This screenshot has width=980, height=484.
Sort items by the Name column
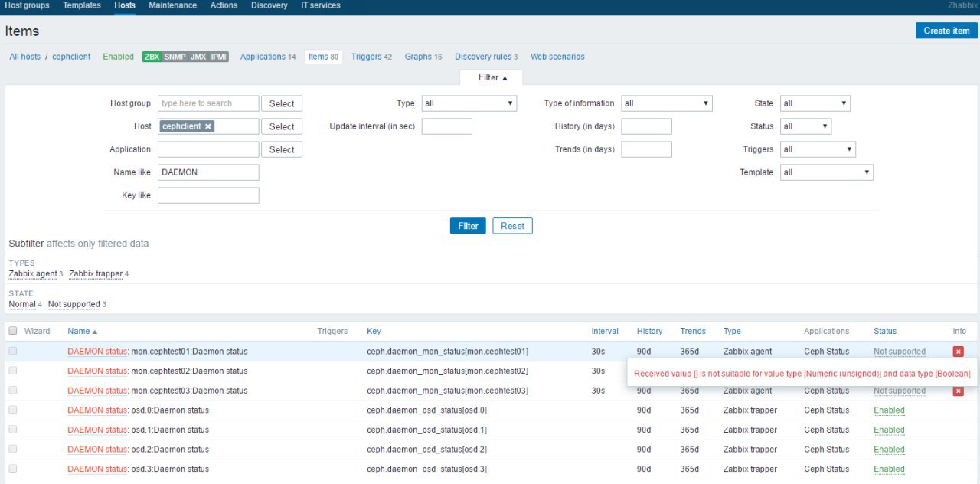pos(78,332)
